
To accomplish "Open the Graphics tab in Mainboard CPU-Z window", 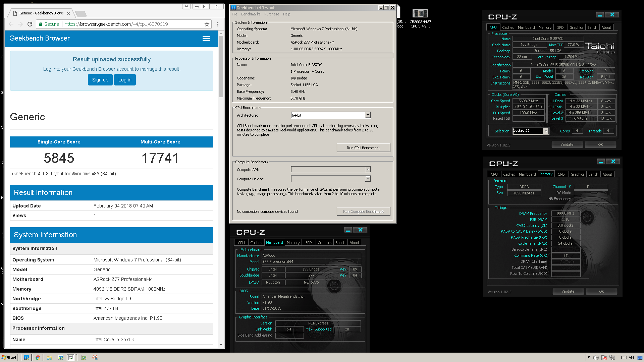I will (324, 243).
